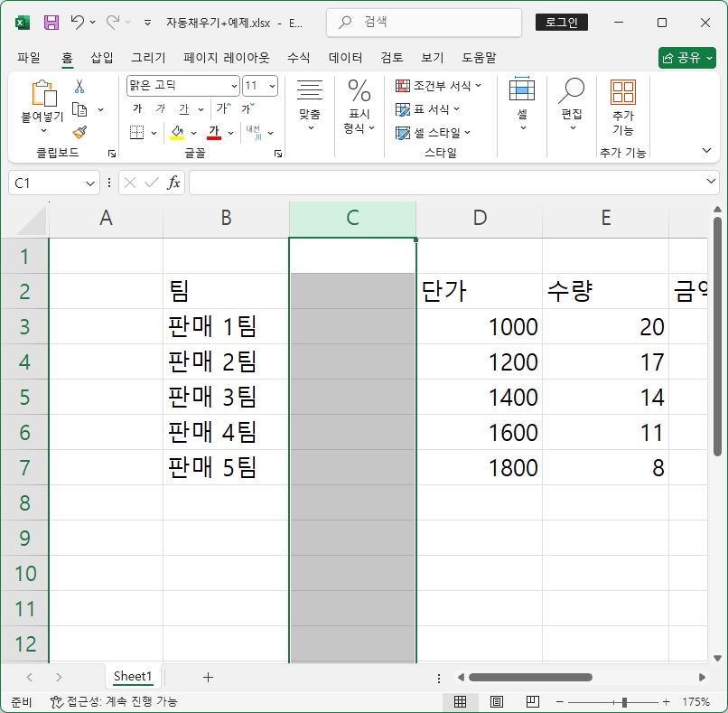
Task: Click the zoom slider handle
Action: pyautogui.click(x=624, y=702)
